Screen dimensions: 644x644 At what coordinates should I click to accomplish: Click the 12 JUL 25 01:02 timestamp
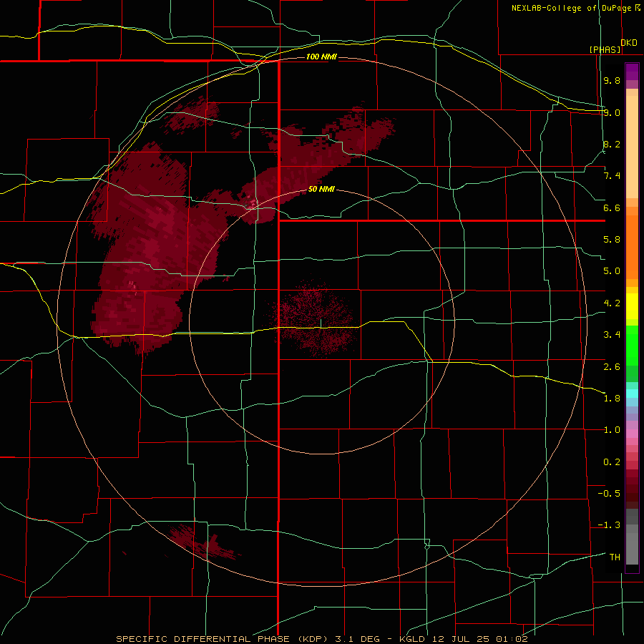click(x=479, y=639)
